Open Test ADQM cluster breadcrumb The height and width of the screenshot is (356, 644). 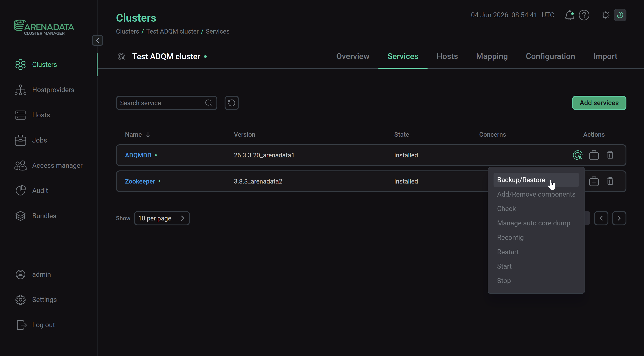172,32
